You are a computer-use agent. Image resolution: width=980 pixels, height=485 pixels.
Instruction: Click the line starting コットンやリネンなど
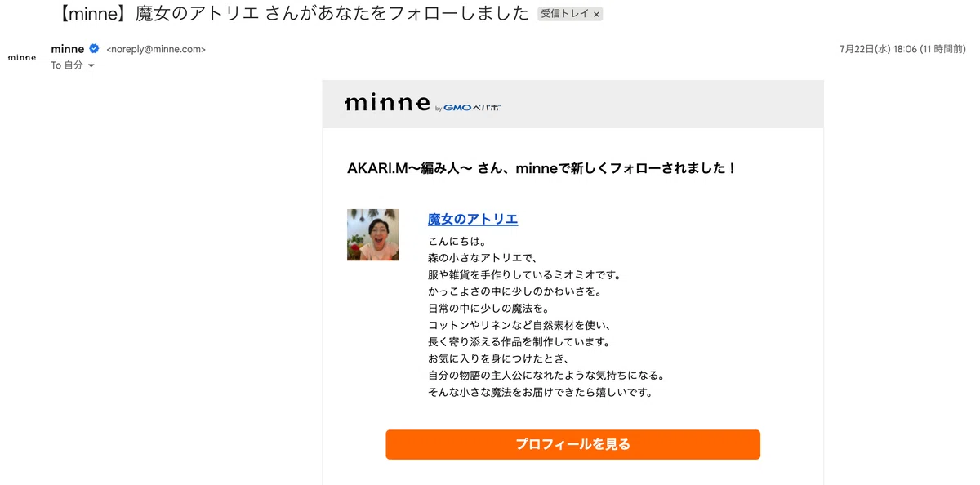519,325
